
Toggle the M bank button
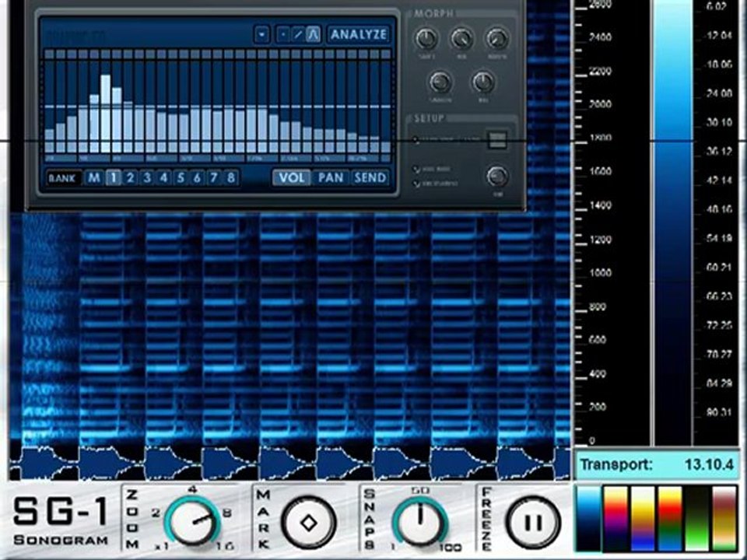click(94, 178)
